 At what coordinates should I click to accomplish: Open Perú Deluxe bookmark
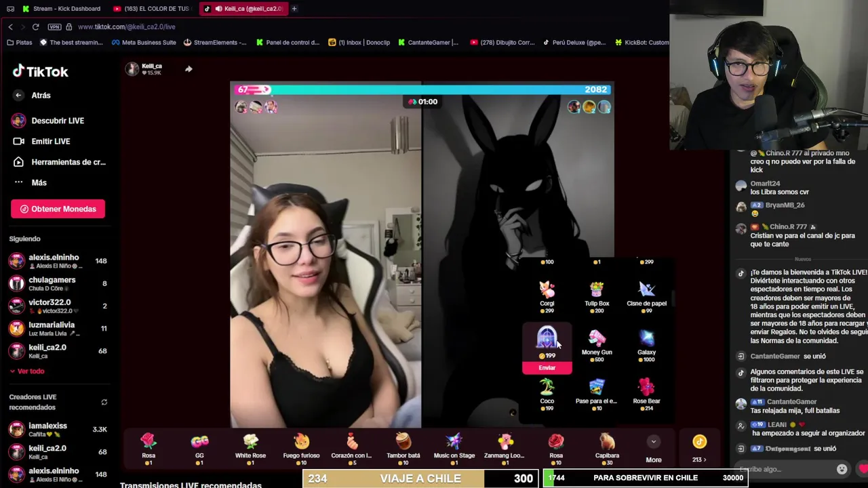point(574,42)
